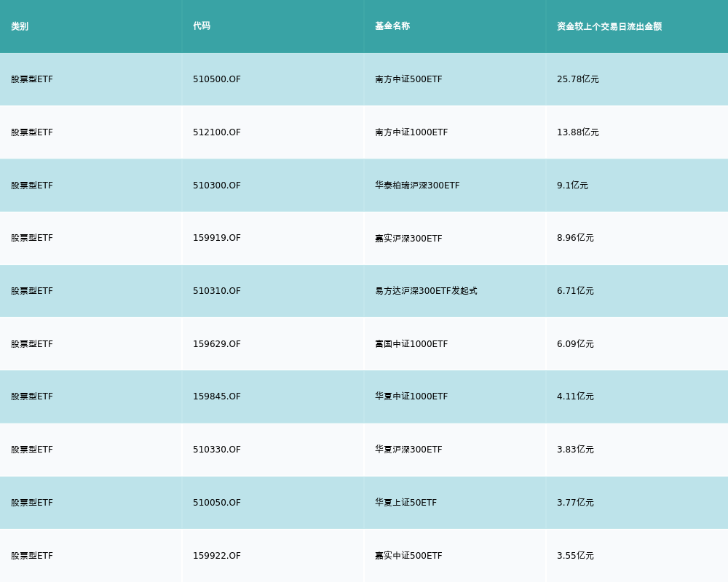
Task: Click fund name 嘉实沪深300ETF
Action: [408, 238]
